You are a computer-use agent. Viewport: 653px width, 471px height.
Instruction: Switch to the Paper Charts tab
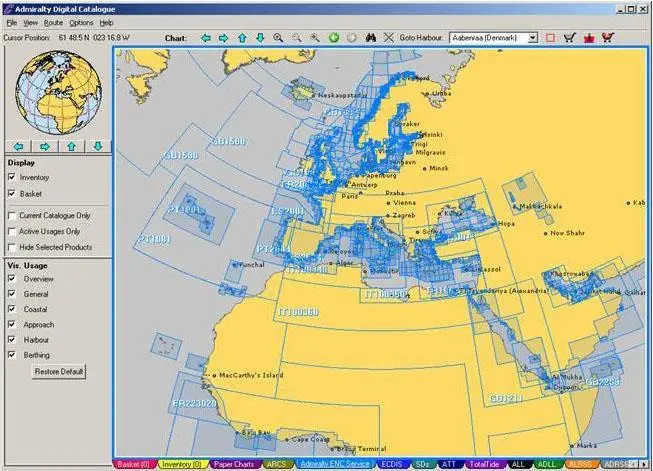click(234, 464)
